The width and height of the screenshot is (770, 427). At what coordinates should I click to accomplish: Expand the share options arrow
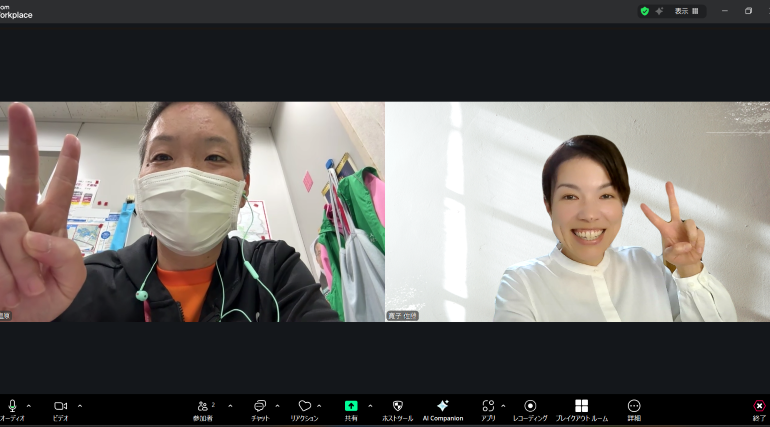click(370, 406)
